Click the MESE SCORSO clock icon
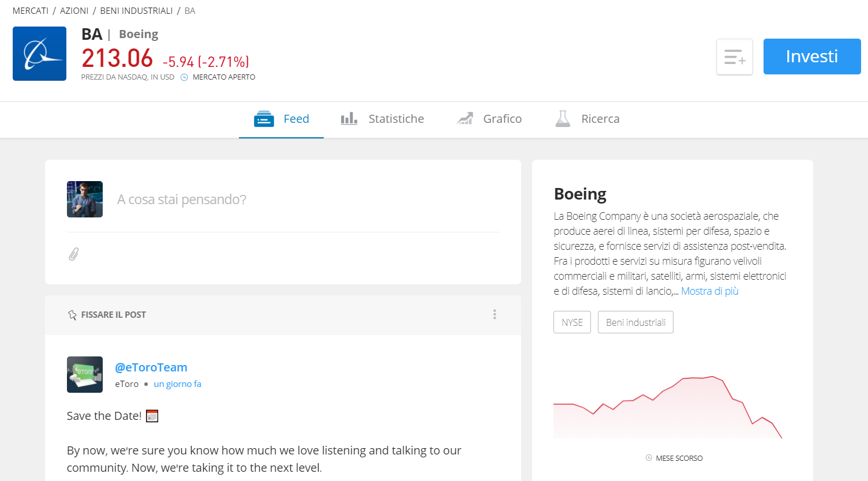This screenshot has height=481, width=868. pos(649,458)
